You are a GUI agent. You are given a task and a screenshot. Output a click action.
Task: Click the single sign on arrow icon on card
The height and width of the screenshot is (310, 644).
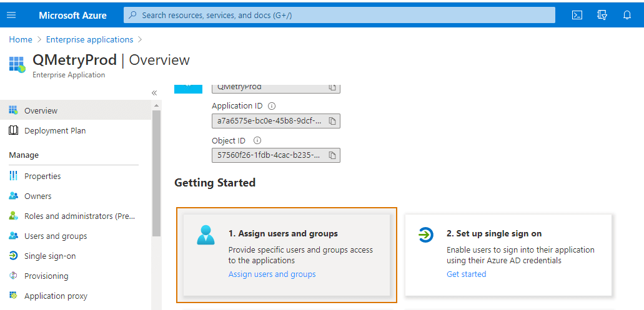tap(426, 235)
